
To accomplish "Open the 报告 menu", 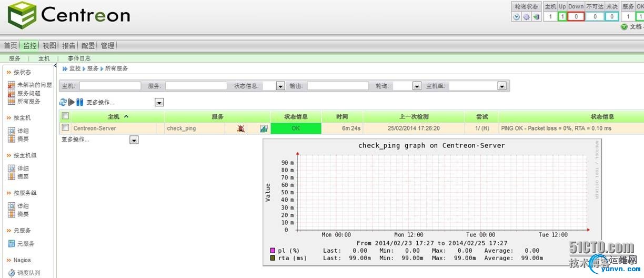I will coord(69,46).
